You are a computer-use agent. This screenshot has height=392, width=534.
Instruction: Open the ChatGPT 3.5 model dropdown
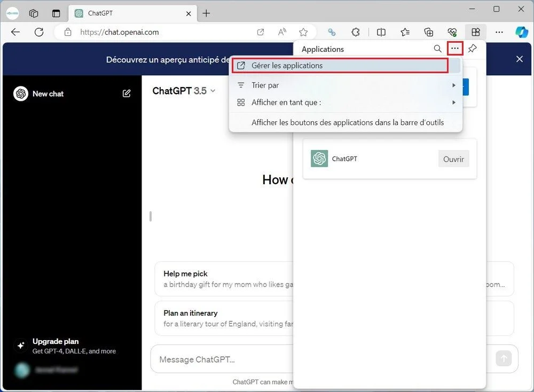(184, 91)
